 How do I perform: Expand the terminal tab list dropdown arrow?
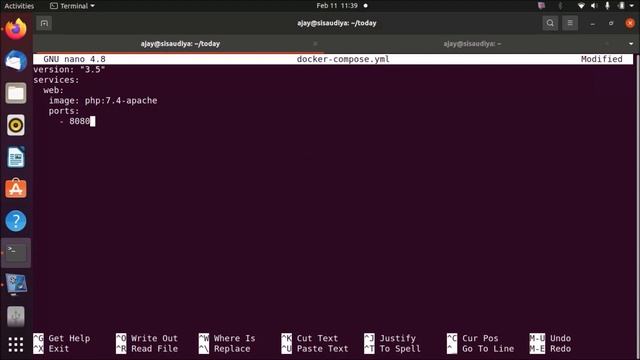(x=631, y=44)
